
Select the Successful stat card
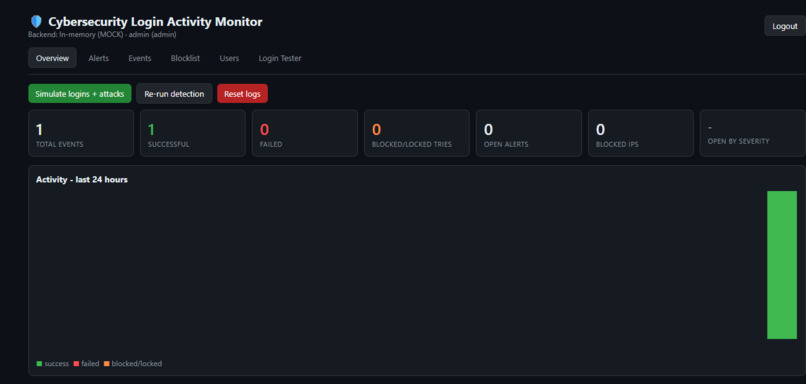click(193, 133)
